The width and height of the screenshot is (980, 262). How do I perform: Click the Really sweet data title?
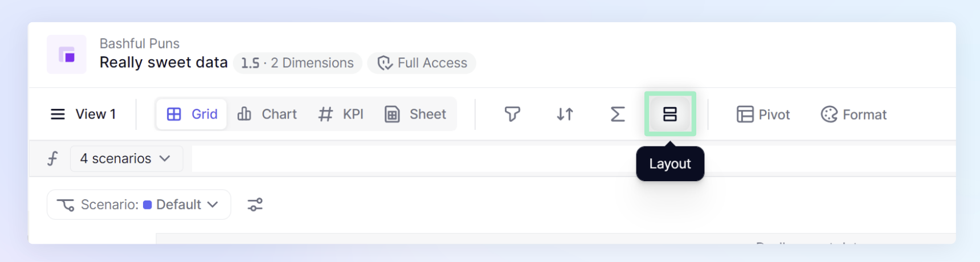click(164, 63)
